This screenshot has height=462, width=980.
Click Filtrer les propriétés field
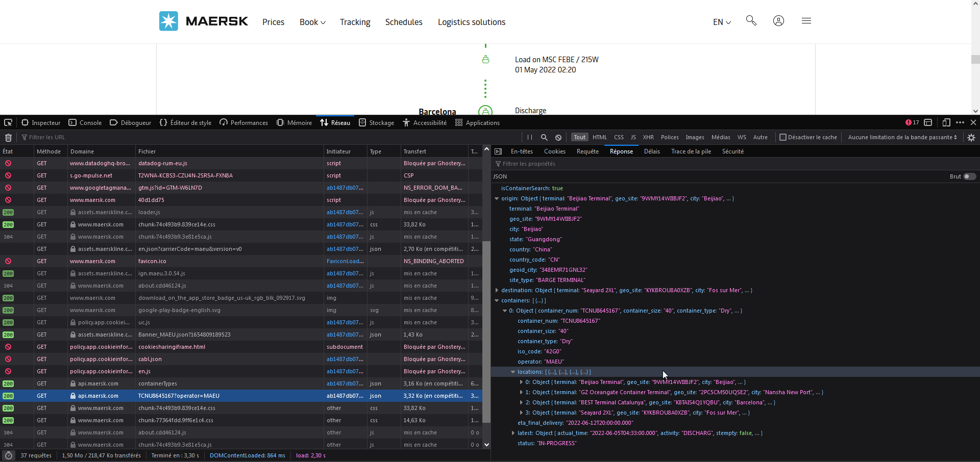735,164
